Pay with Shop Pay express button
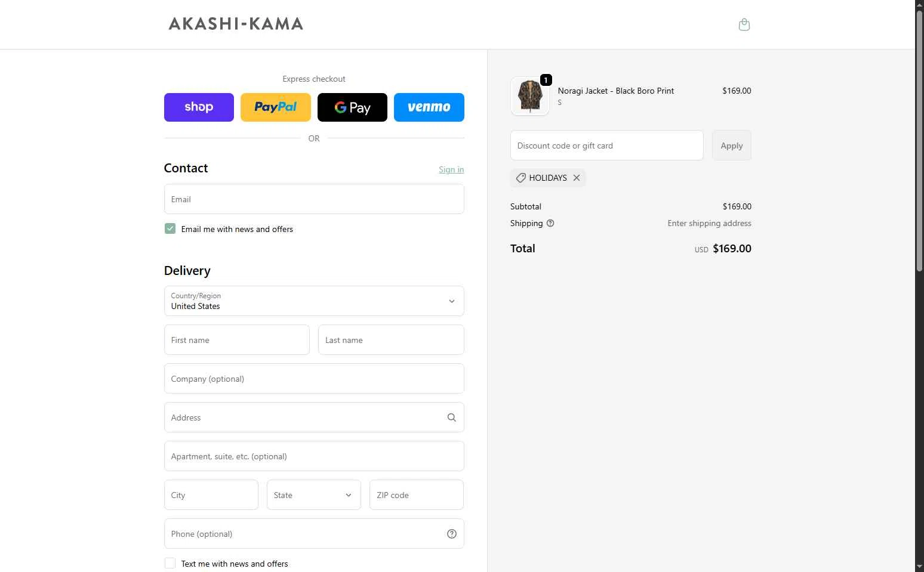The height and width of the screenshot is (572, 924). tap(199, 107)
